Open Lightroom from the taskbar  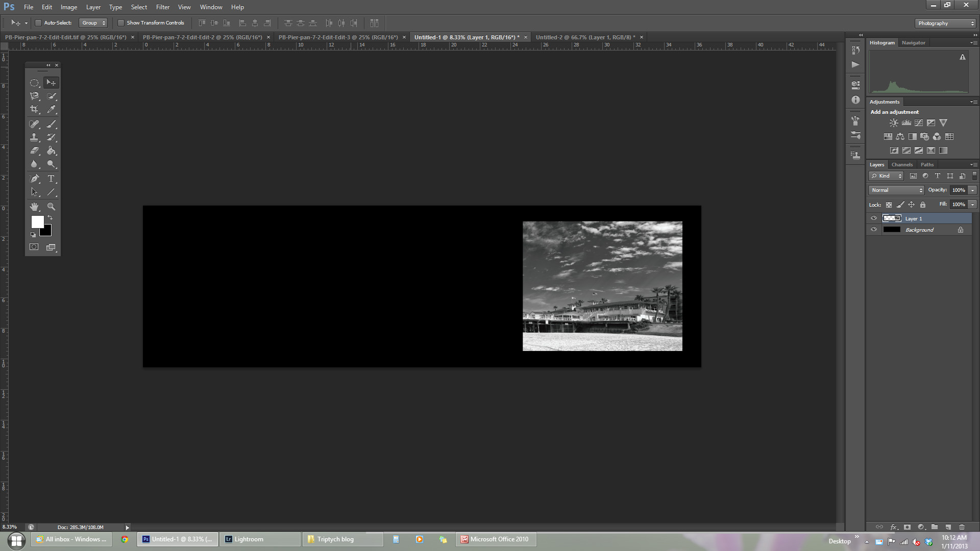249,539
